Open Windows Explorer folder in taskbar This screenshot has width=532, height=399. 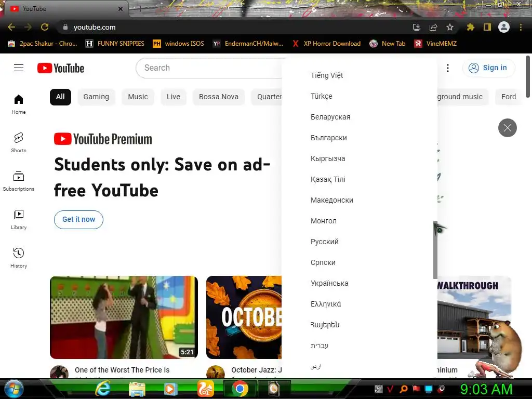point(137,389)
